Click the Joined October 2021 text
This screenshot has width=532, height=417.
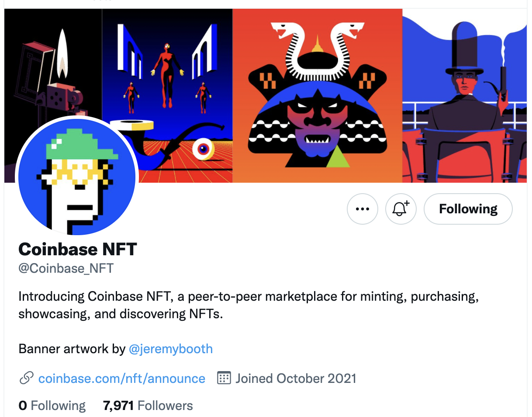click(296, 378)
